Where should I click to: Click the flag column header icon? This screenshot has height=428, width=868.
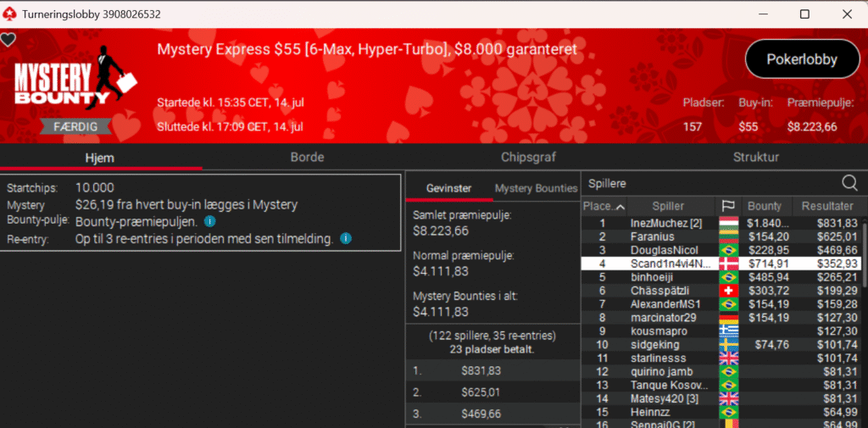coord(727,206)
